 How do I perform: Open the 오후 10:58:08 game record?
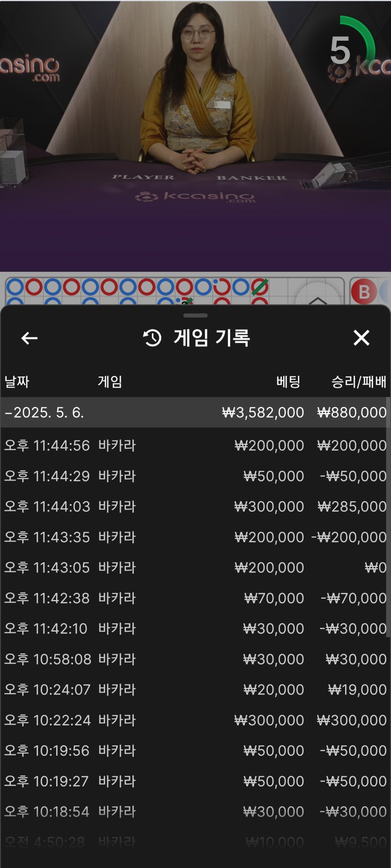[195, 659]
